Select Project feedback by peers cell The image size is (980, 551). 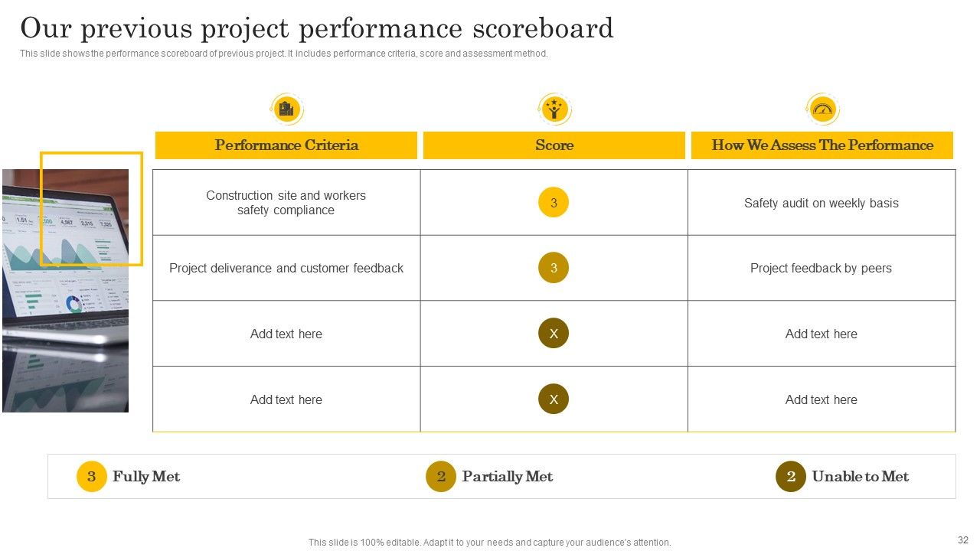[822, 268]
